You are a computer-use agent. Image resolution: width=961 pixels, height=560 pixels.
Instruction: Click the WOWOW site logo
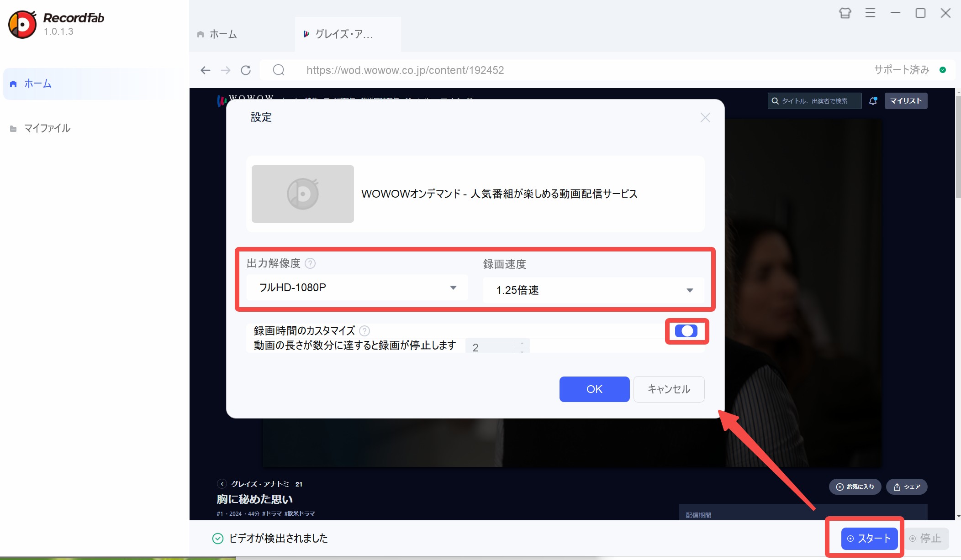pos(246,99)
